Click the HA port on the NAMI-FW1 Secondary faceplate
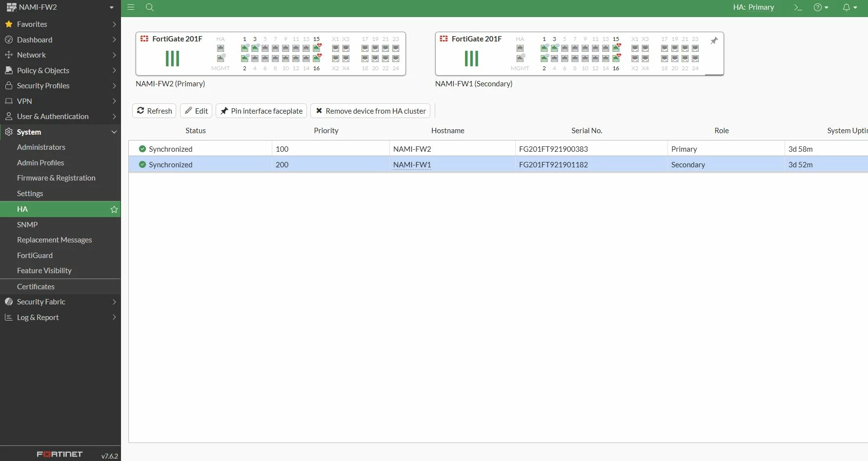 pyautogui.click(x=520, y=48)
